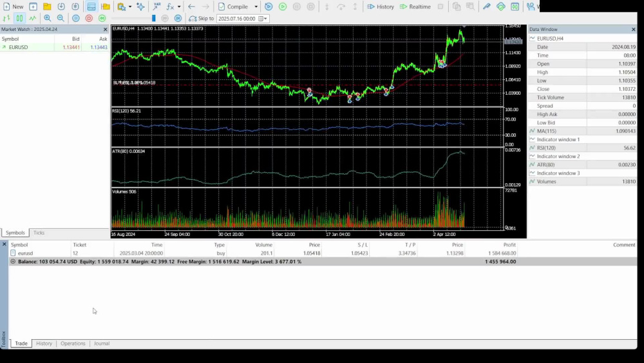Expand the Balance summary row icon
Screen dimensions: 644x363
coord(13,262)
